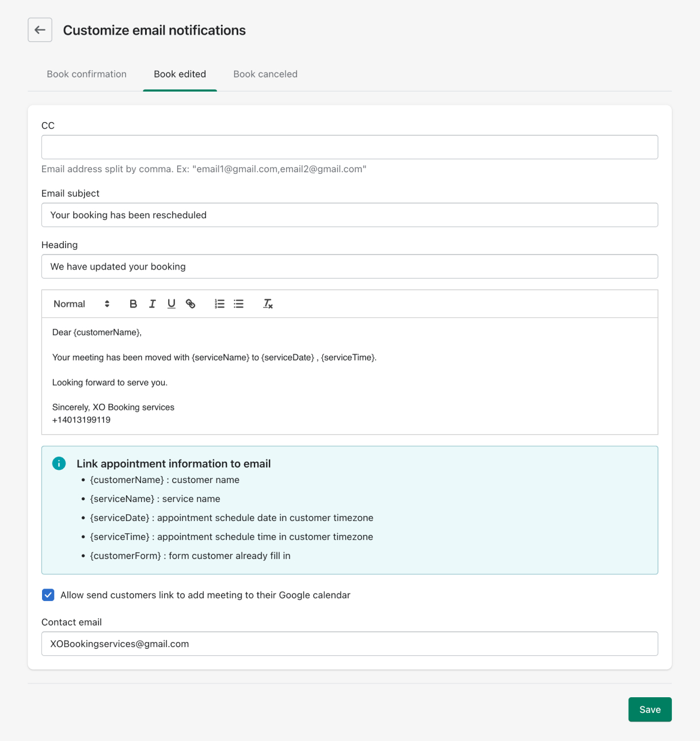Screen dimensions: 700x741
Task: Toggle underline formatting
Action: (x=171, y=304)
